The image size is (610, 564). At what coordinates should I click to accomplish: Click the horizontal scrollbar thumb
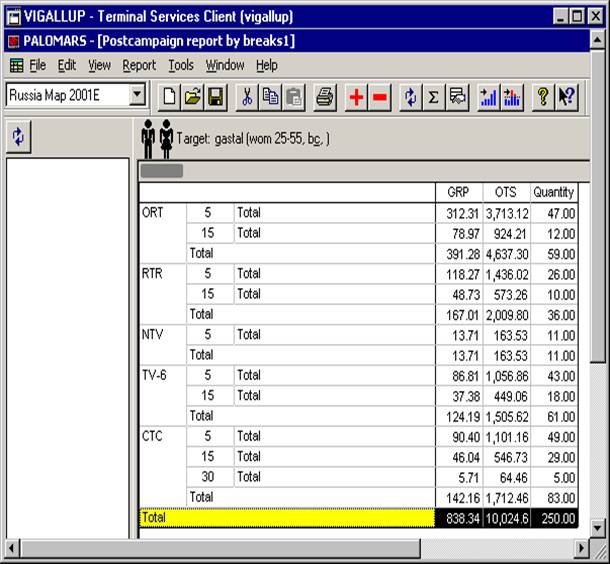[220, 548]
